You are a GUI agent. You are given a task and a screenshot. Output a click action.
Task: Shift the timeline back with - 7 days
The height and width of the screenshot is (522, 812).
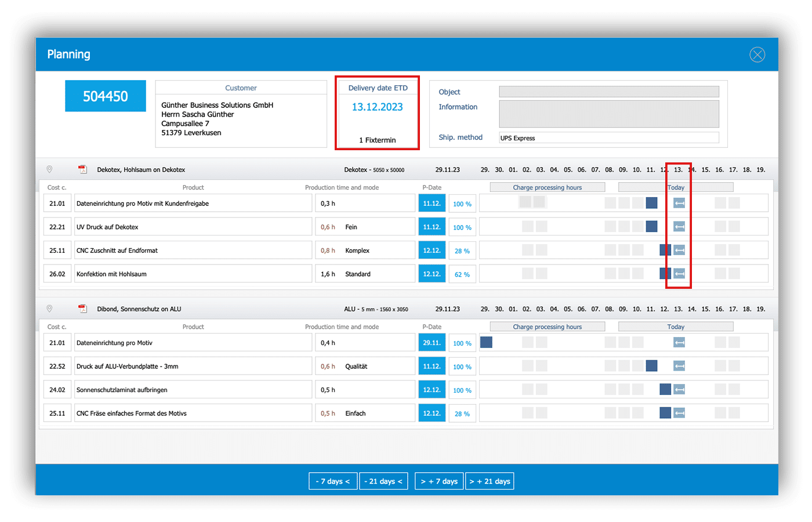pyautogui.click(x=333, y=481)
